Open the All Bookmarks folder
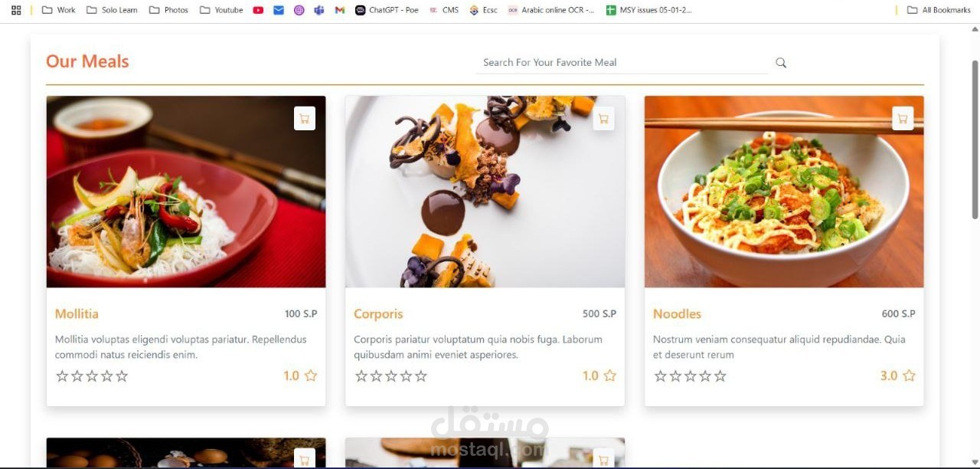This screenshot has height=469, width=980. click(939, 10)
